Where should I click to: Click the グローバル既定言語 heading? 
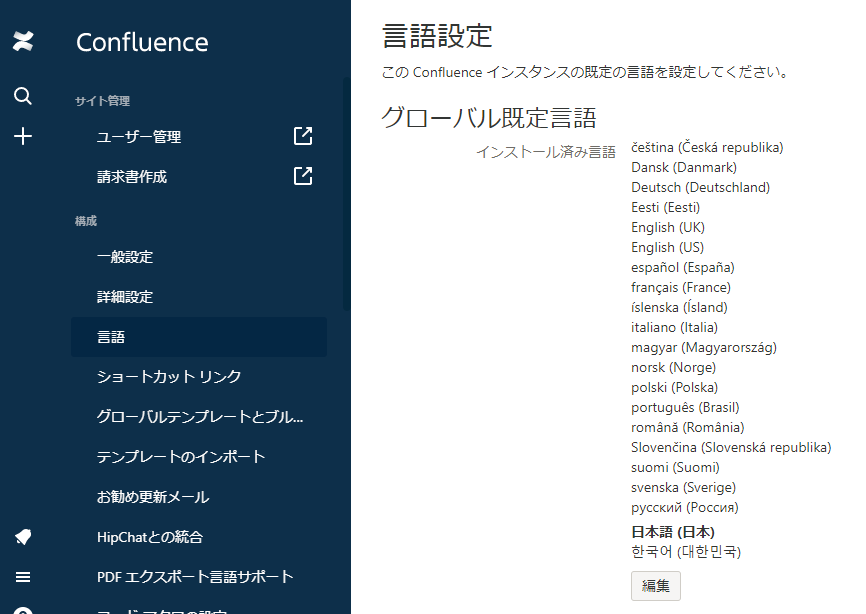coord(489,118)
